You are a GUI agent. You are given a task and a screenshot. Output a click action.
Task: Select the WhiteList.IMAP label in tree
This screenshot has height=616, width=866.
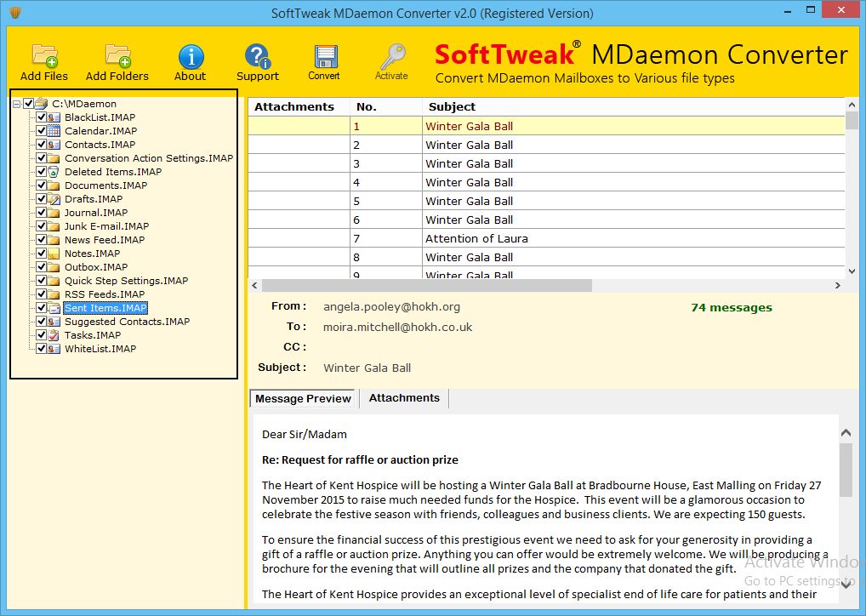pos(100,349)
